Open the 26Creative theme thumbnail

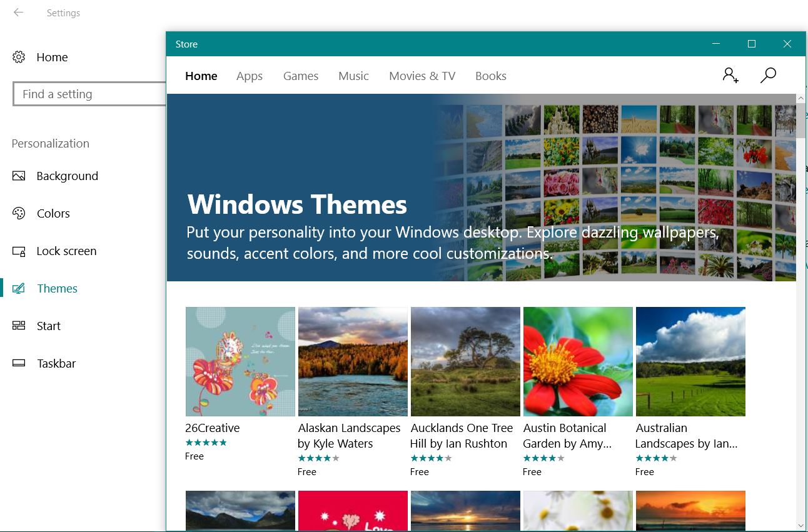tap(240, 361)
